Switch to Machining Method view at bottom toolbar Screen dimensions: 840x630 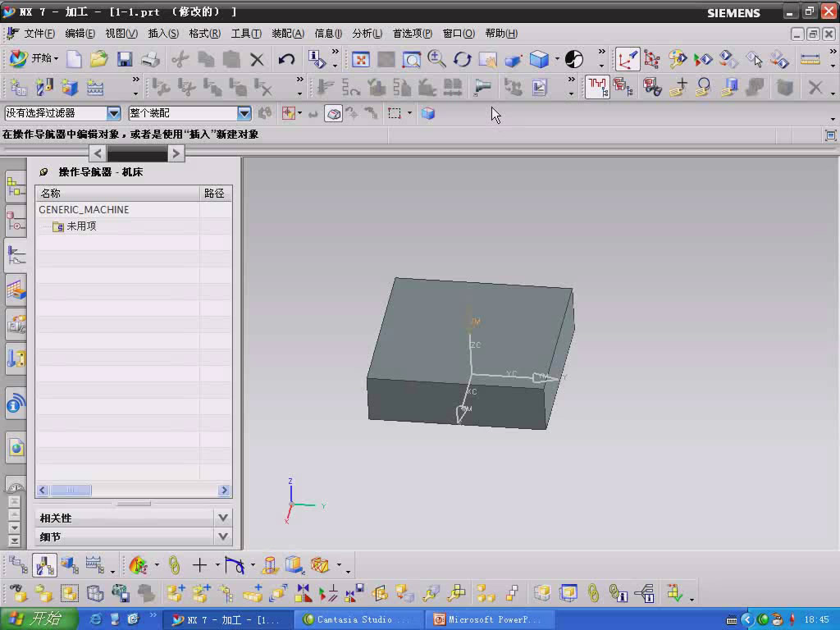pyautogui.click(x=95, y=564)
